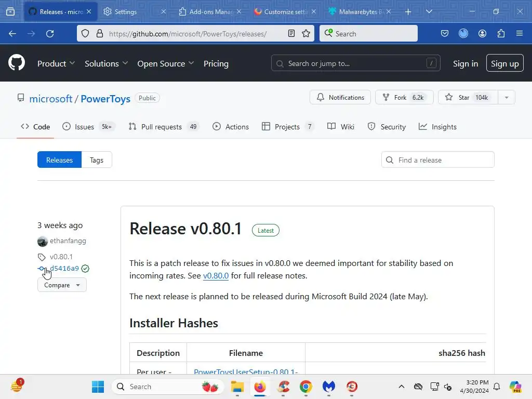The image size is (532, 399).
Task: Open the tracking protection shield icon
Action: [x=85, y=33]
